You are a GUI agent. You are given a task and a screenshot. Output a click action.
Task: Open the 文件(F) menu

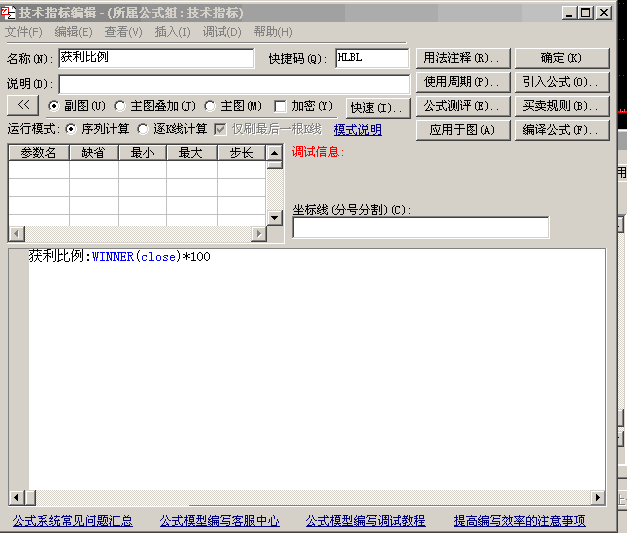point(24,32)
